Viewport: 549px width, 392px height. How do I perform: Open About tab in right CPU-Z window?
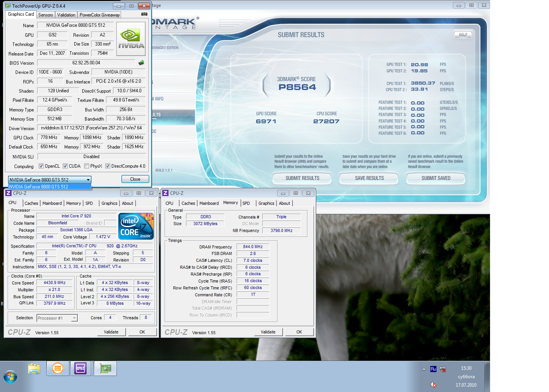point(284,203)
